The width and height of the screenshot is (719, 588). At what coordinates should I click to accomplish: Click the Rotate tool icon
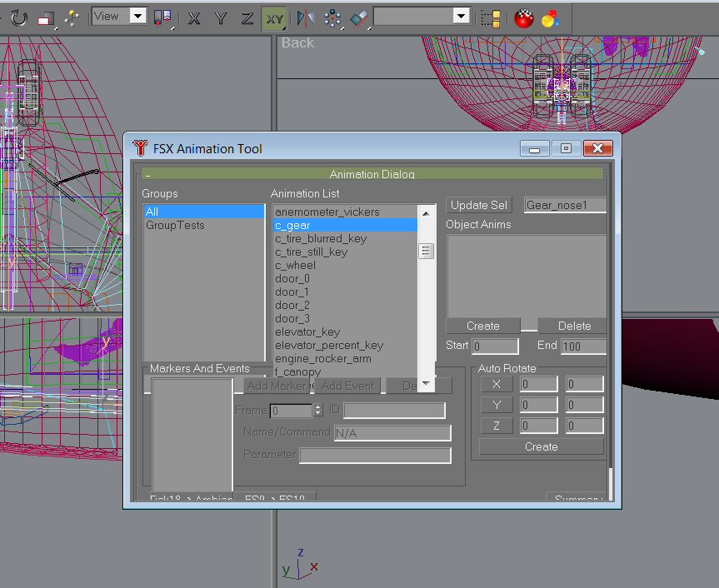18,17
